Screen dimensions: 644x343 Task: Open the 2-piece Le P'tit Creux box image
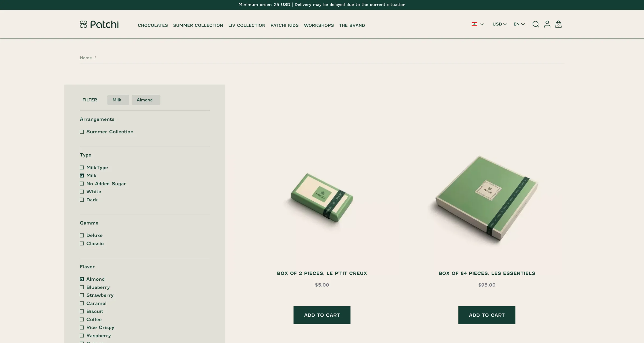tap(322, 198)
